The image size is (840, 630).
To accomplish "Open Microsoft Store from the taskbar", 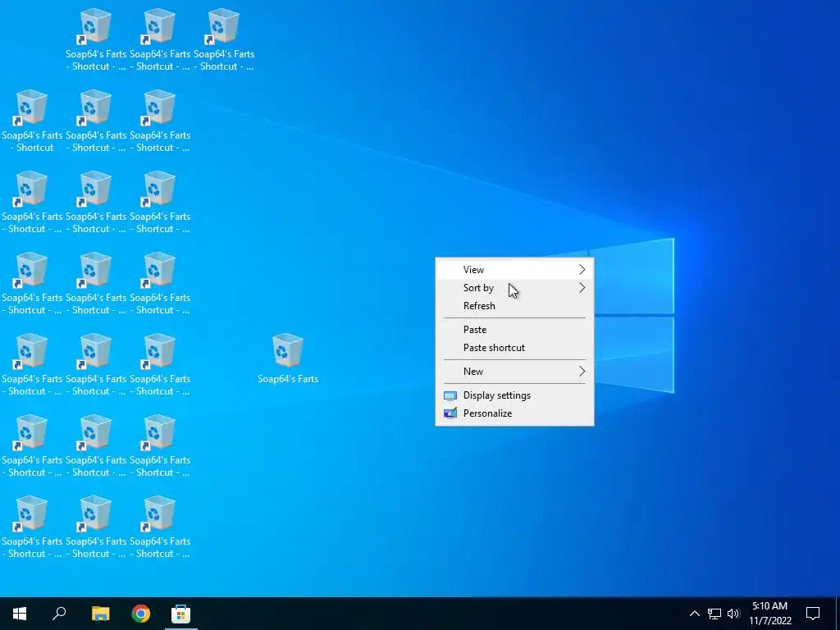I will pos(181,614).
